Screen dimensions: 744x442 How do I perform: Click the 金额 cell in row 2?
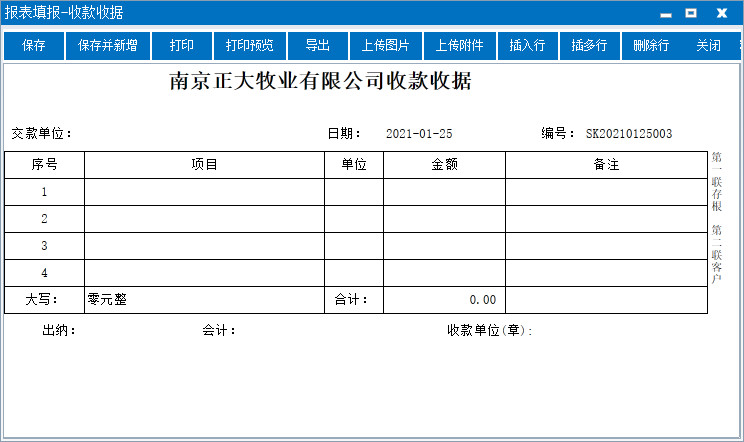[445, 219]
